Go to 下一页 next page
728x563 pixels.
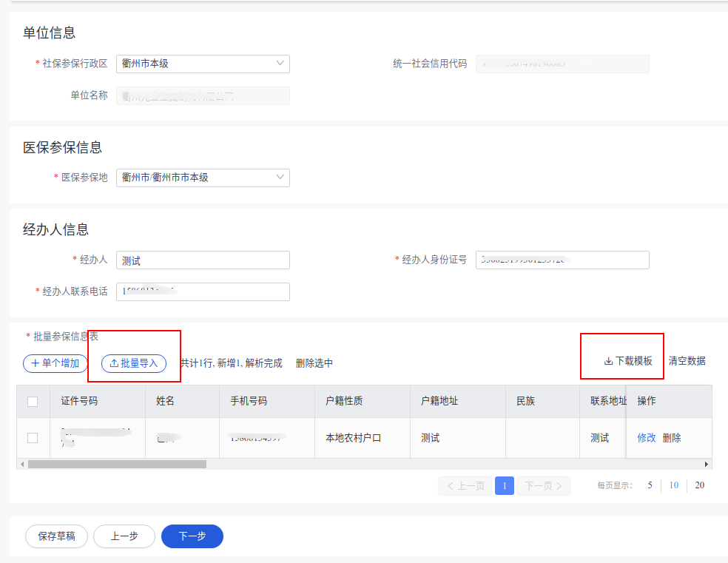[x=544, y=486]
